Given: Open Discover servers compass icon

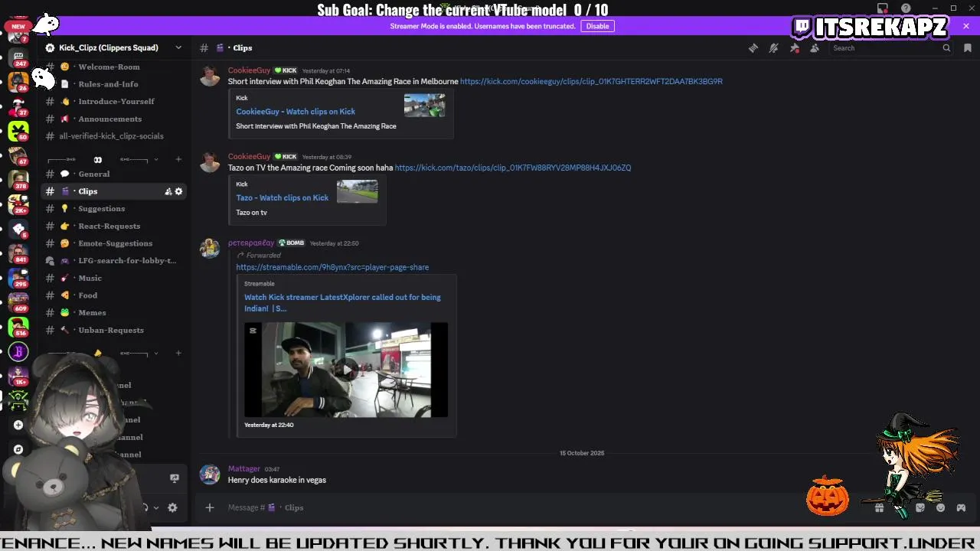Looking at the screenshot, I should tap(18, 449).
